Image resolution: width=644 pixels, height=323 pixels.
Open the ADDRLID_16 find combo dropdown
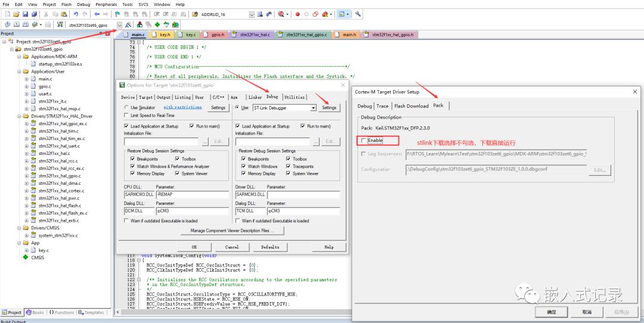click(252, 14)
